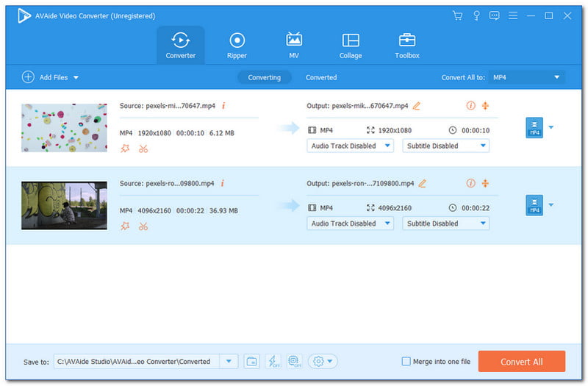588x386 pixels.
Task: Switch to the Converter tab
Action: click(180, 46)
